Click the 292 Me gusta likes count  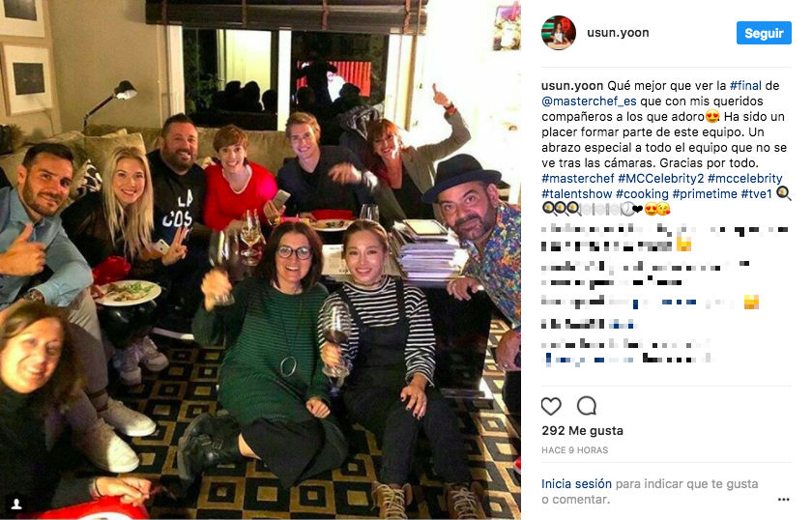[x=583, y=431]
